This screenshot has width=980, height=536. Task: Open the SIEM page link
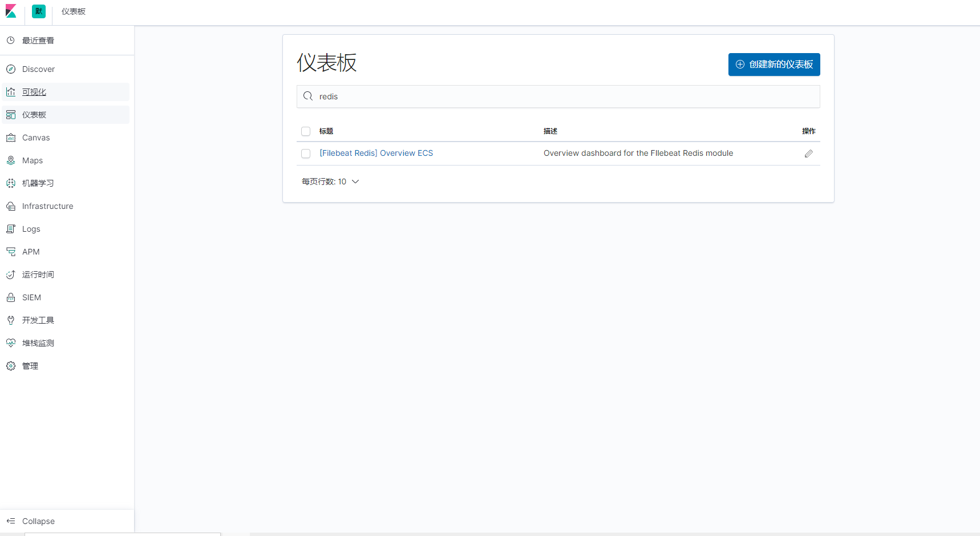pos(31,297)
